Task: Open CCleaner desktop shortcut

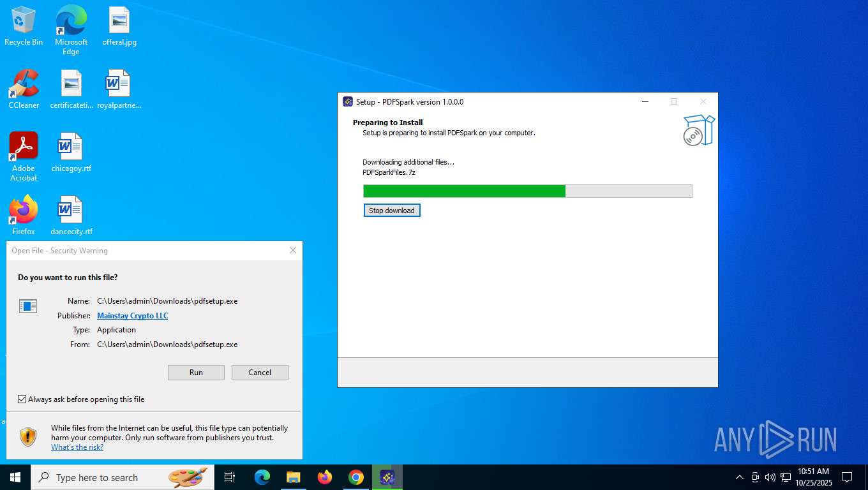Action: pyautogui.click(x=24, y=89)
